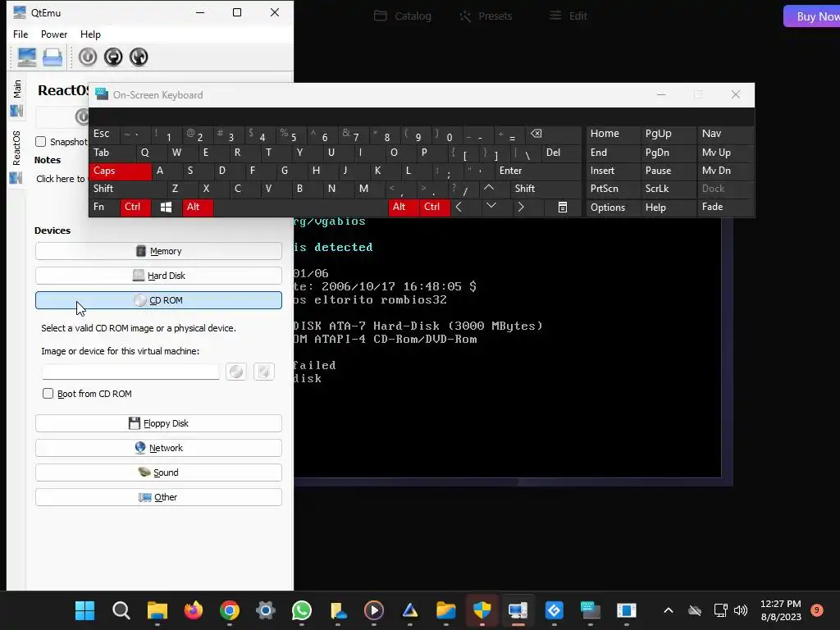Click the Nav key on On-Screen Keyboard
This screenshot has width=840, height=630.
[x=724, y=134]
